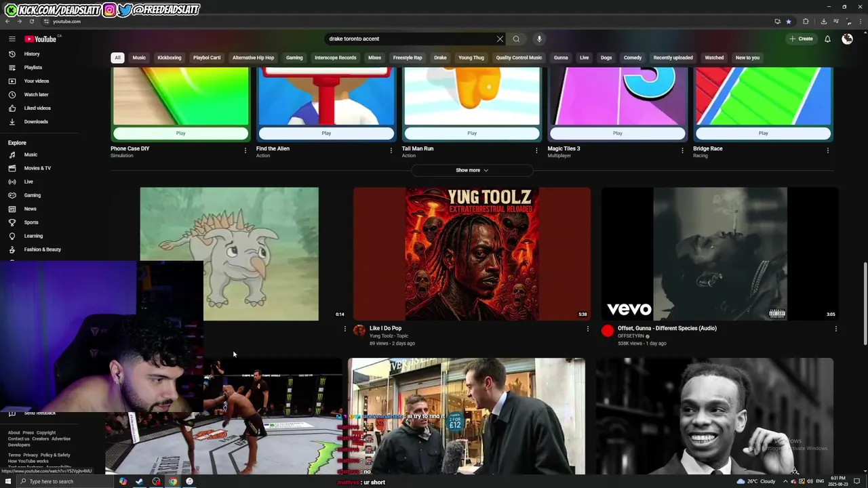The image size is (868, 488).
Task: Open options menu for Like I Do Pop
Action: pos(588,329)
